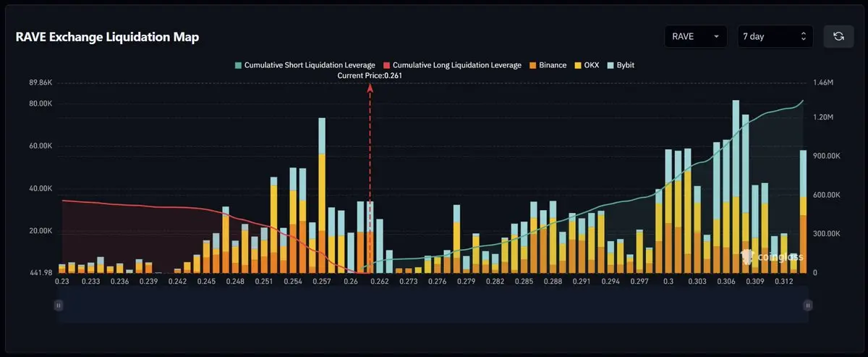The height and width of the screenshot is (357, 868).
Task: Click the green short leverage legend swatch
Action: [x=238, y=65]
